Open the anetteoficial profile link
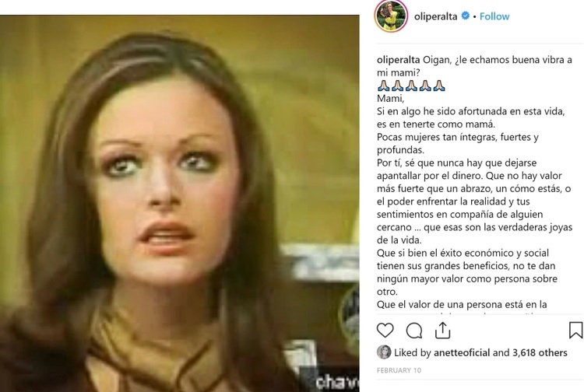This screenshot has width=584, height=392. tap(462, 352)
